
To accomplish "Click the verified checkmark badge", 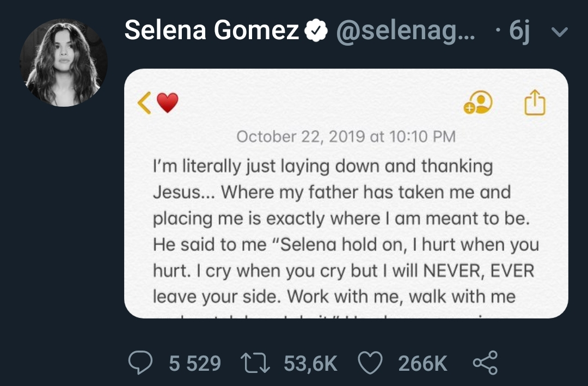I will click(x=316, y=30).
